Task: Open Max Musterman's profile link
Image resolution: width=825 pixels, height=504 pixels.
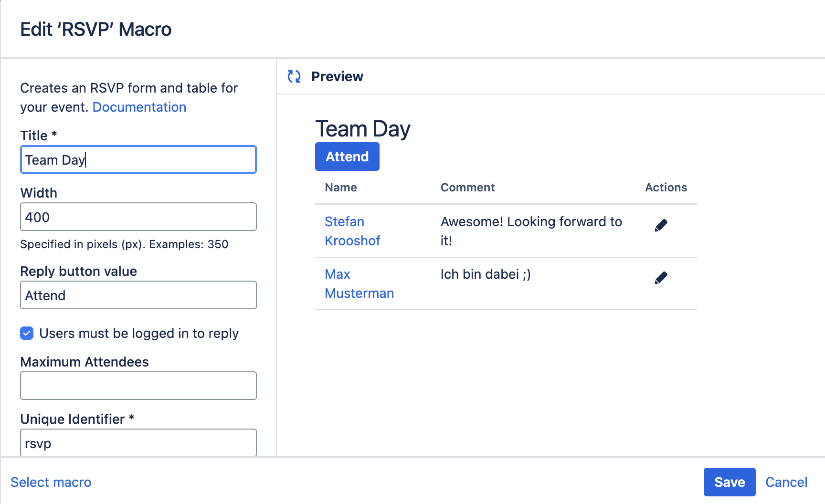Action: tap(359, 283)
